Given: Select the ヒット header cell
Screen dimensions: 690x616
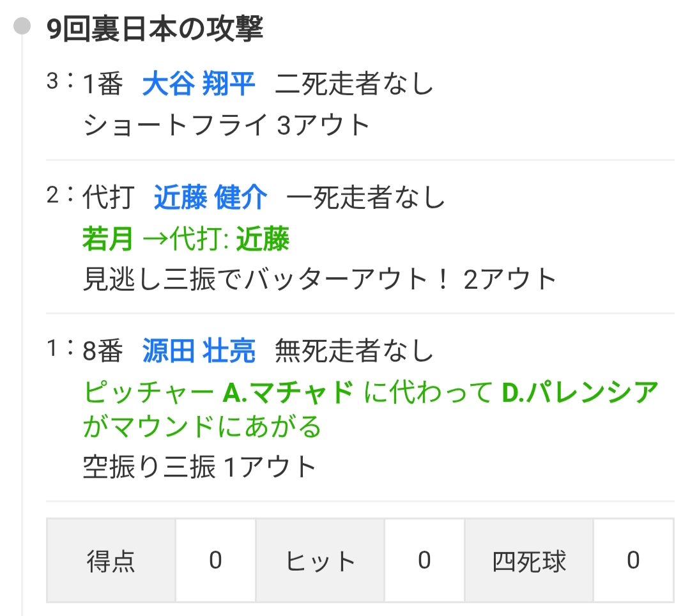Looking at the screenshot, I should coord(320,561).
